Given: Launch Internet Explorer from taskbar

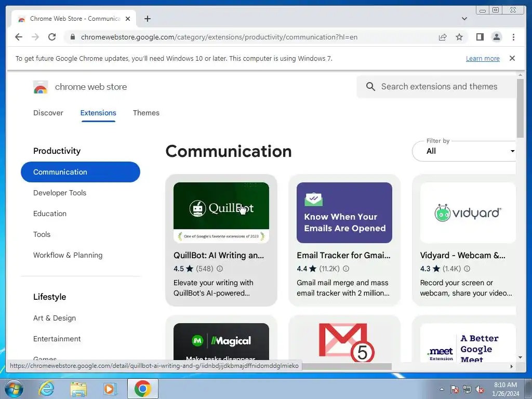Looking at the screenshot, I should click(46, 389).
